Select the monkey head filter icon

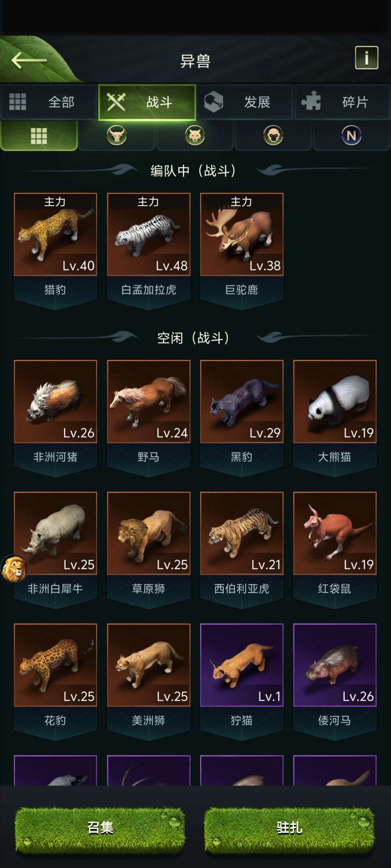273,136
